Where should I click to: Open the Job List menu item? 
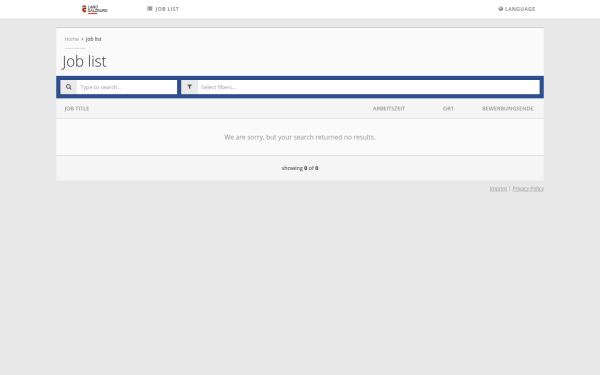tap(163, 9)
